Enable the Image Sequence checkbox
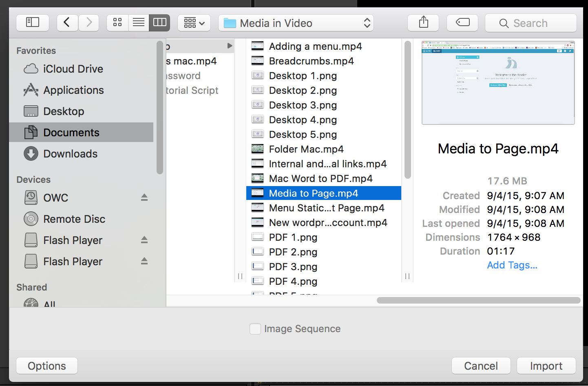This screenshot has width=588, height=386. (255, 329)
